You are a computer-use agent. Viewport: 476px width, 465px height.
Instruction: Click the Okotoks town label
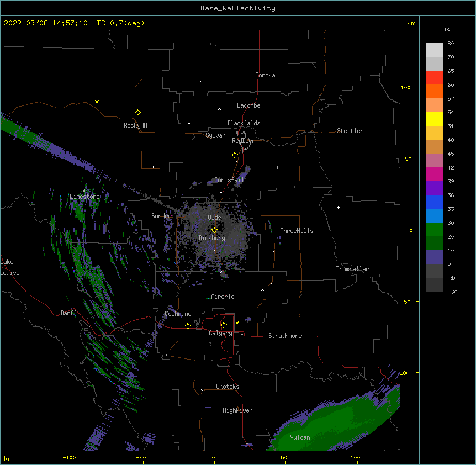(x=228, y=387)
